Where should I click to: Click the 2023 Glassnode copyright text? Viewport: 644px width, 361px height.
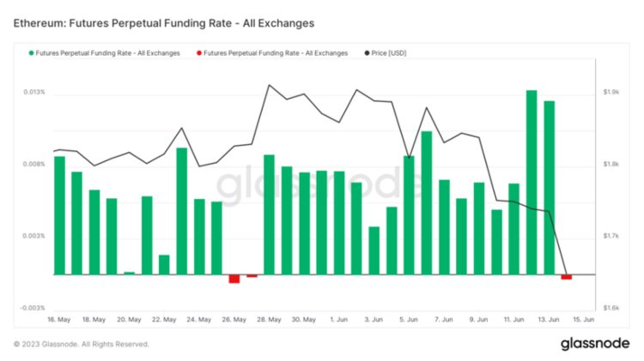coord(81,344)
